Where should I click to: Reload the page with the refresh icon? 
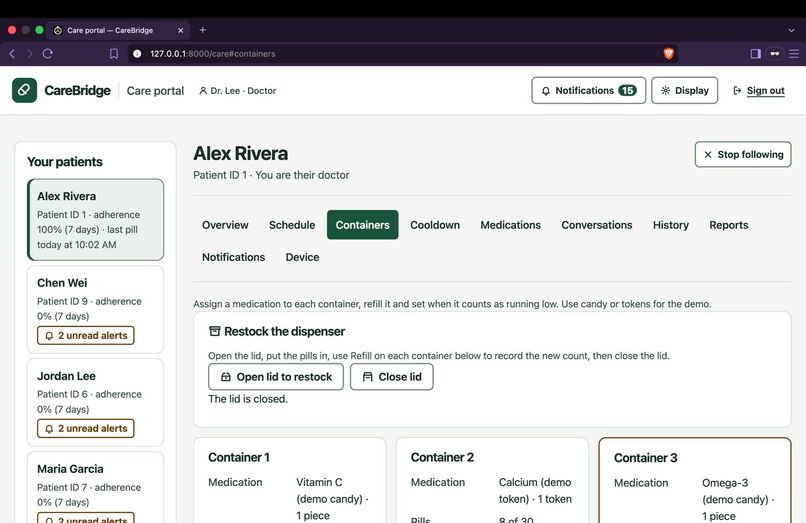coord(47,53)
